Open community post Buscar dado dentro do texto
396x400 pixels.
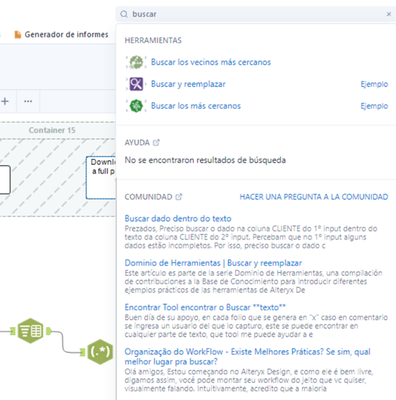(x=178, y=219)
